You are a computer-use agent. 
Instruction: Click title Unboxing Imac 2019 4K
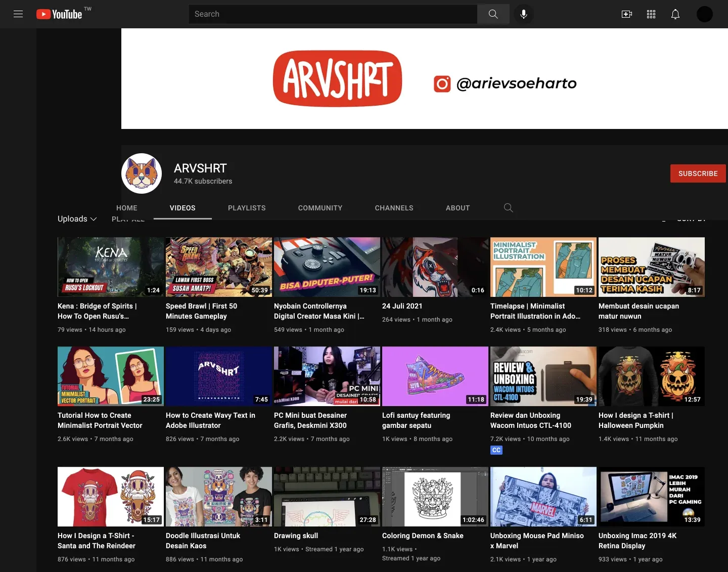(x=638, y=541)
